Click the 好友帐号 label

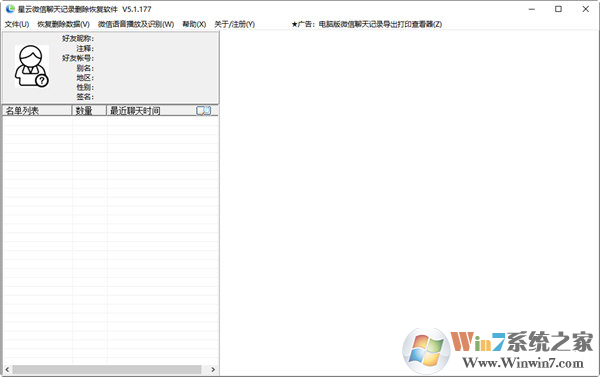[x=78, y=58]
